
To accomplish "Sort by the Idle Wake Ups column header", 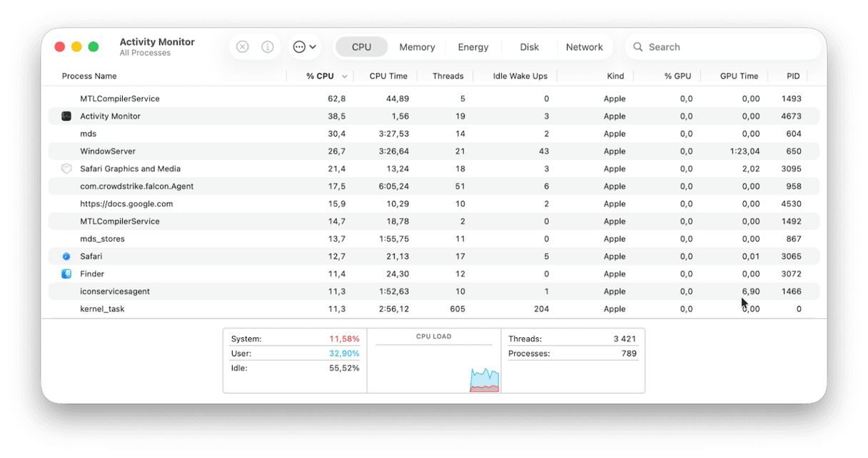I will [520, 76].
